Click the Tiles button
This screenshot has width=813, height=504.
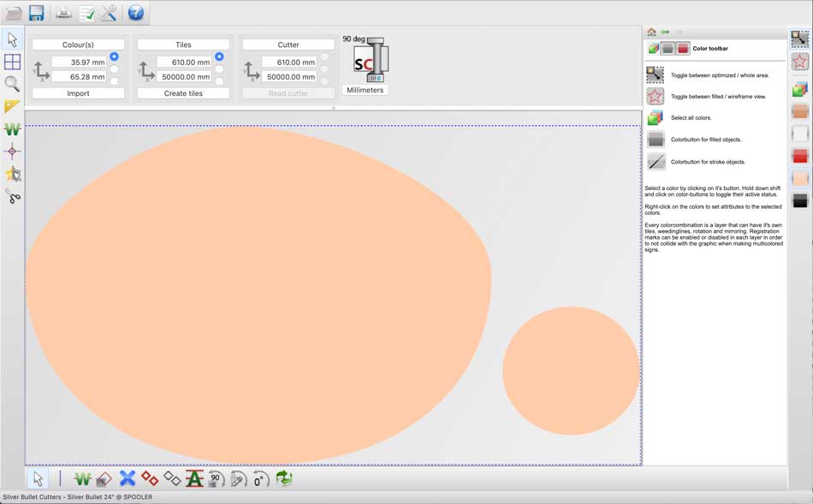(183, 44)
